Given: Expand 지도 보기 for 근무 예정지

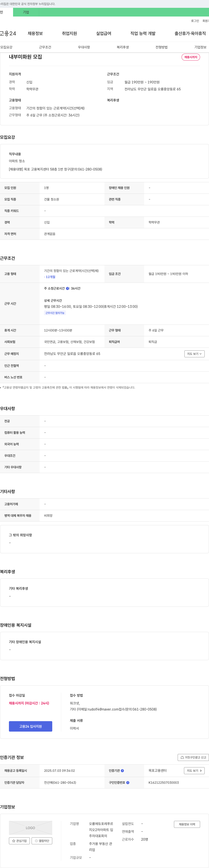Looking at the screenshot, I should tap(194, 354).
